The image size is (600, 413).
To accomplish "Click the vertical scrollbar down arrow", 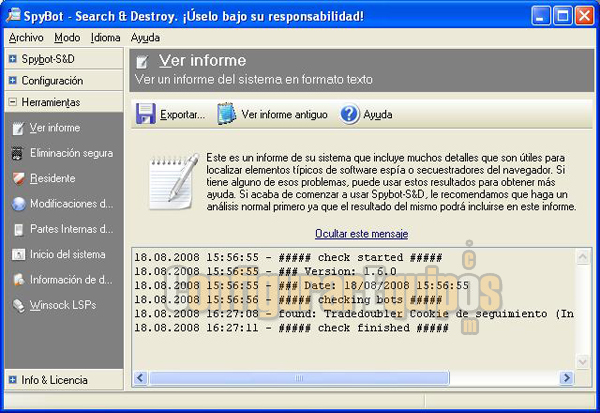I will click(x=582, y=362).
